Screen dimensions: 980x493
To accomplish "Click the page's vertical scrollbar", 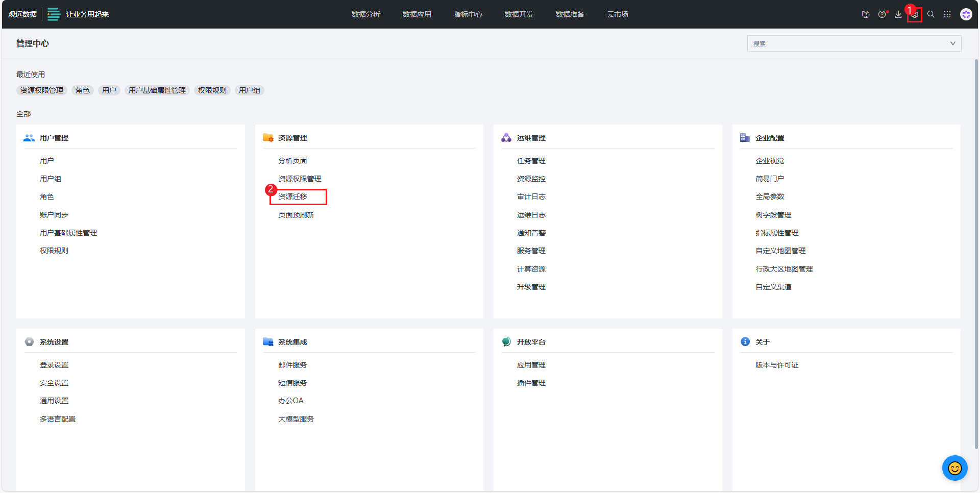I will point(976,255).
